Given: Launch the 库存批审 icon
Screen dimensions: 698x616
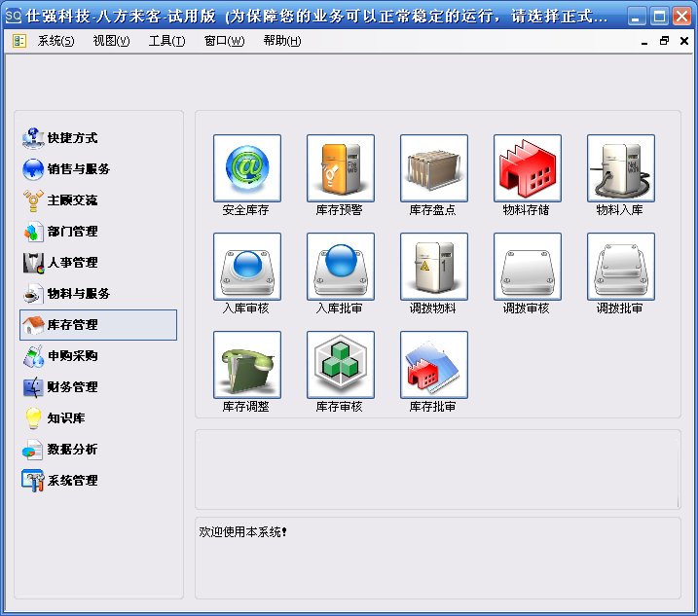Looking at the screenshot, I should click(x=433, y=365).
